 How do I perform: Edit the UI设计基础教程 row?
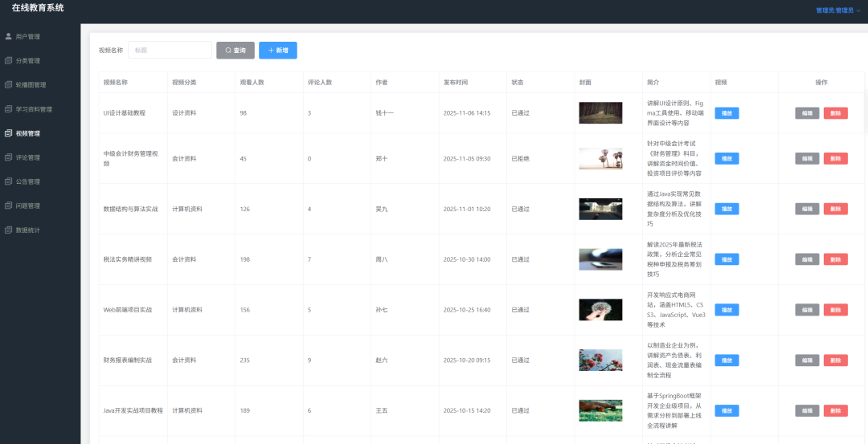coord(807,113)
